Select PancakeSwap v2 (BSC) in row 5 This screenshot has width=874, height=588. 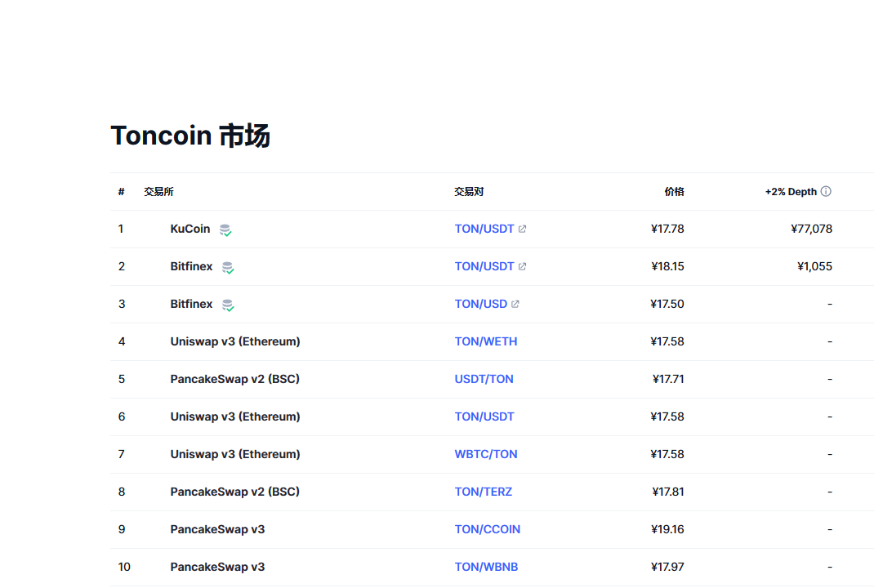(234, 379)
